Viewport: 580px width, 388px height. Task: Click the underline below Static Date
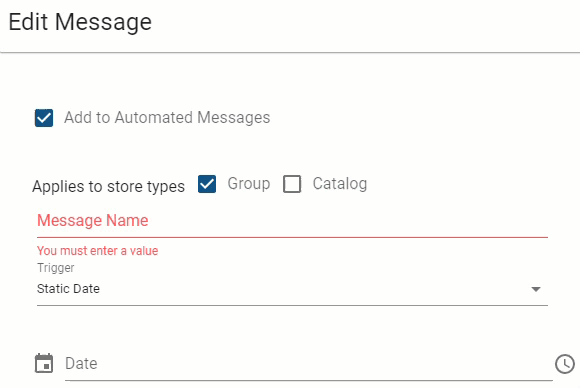click(292, 305)
